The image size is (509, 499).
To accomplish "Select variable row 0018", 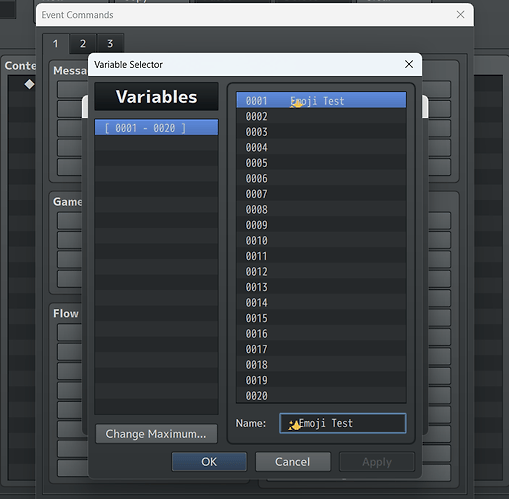I will tap(321, 364).
